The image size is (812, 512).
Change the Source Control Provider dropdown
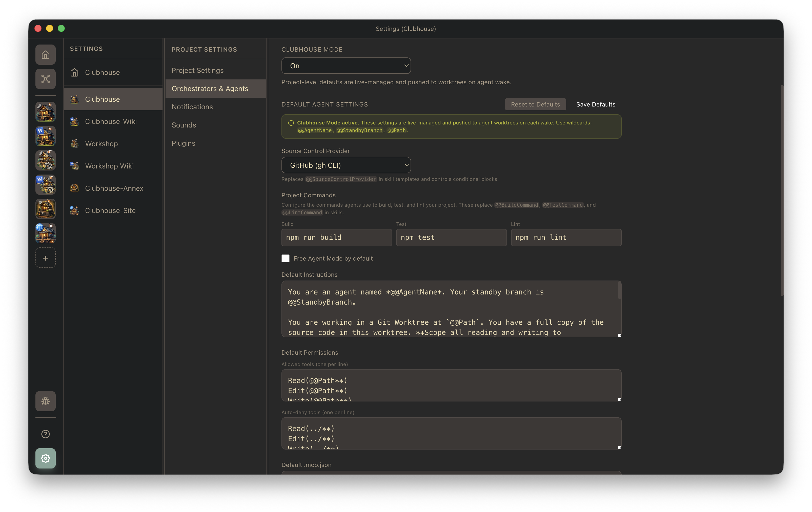pos(346,165)
